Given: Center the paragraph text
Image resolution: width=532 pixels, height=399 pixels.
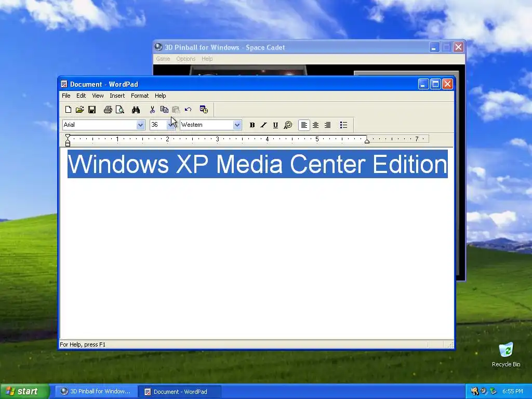Looking at the screenshot, I should (315, 125).
